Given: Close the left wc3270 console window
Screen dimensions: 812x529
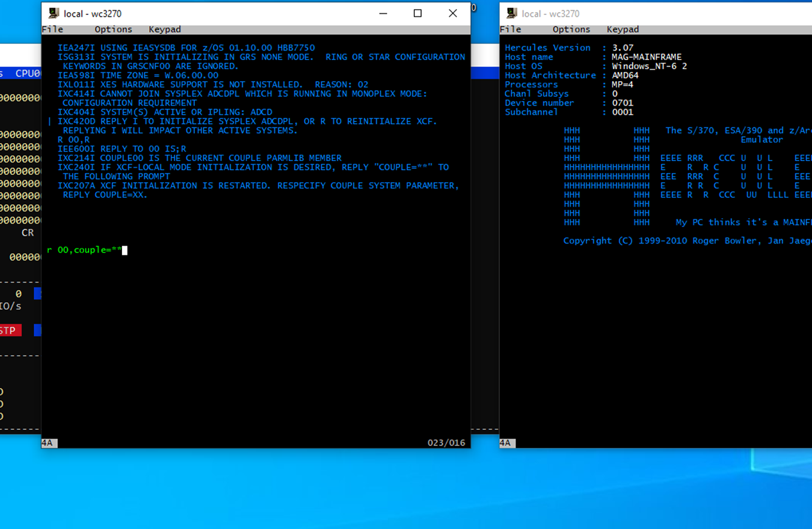Looking at the screenshot, I should pyautogui.click(x=453, y=13).
